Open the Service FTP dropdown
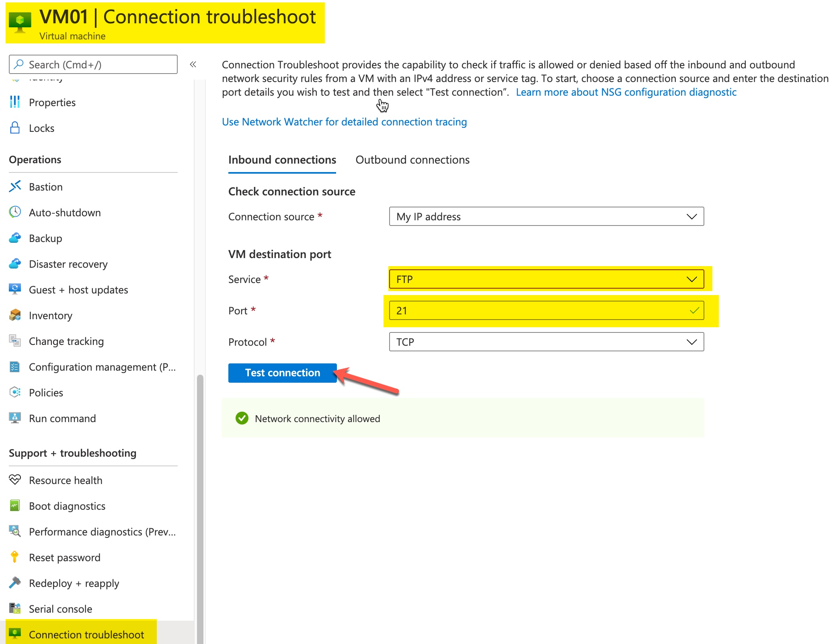This screenshot has height=644, width=837. coord(546,279)
